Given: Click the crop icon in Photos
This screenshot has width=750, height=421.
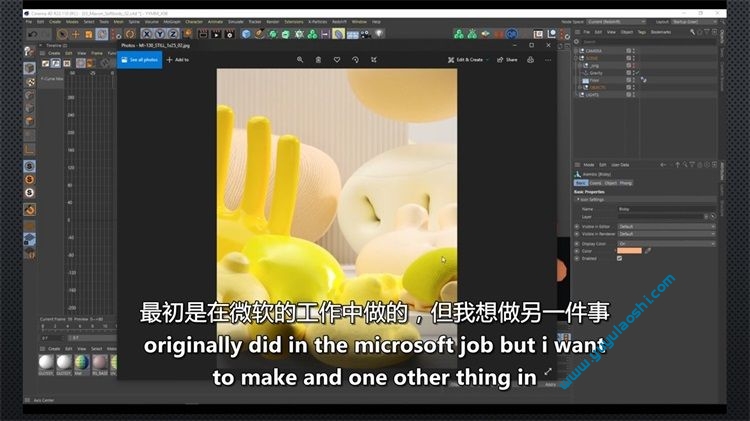Looking at the screenshot, I should (x=374, y=60).
